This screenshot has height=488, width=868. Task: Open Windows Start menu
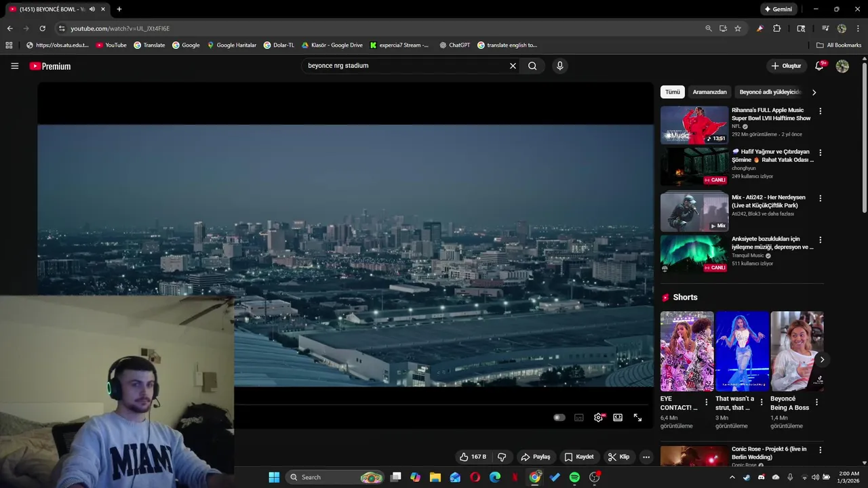tap(274, 477)
